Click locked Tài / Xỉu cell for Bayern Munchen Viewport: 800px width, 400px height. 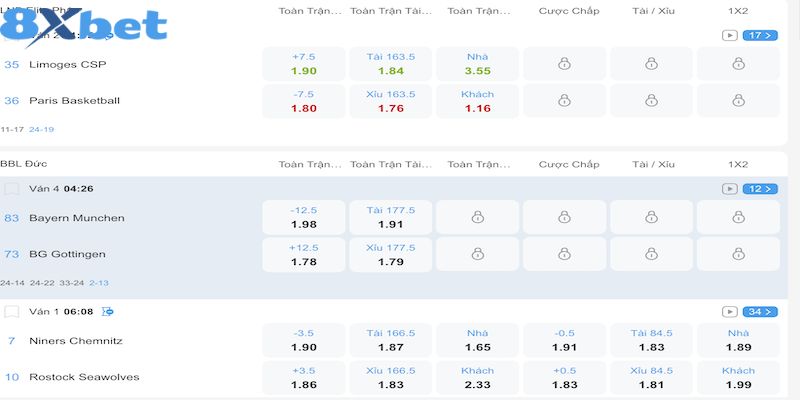(x=652, y=217)
